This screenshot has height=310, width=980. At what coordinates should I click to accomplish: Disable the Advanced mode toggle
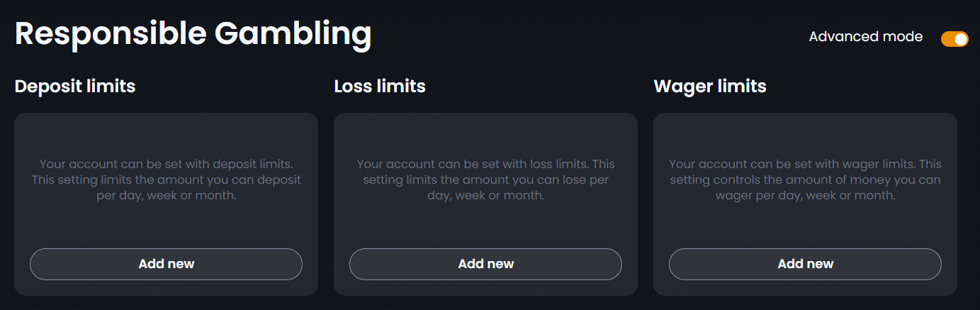click(954, 39)
